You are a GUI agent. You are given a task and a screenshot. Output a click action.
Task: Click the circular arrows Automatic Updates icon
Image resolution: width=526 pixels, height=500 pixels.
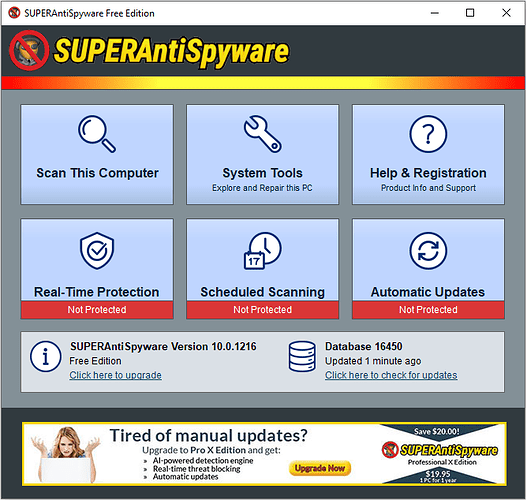pyautogui.click(x=428, y=250)
